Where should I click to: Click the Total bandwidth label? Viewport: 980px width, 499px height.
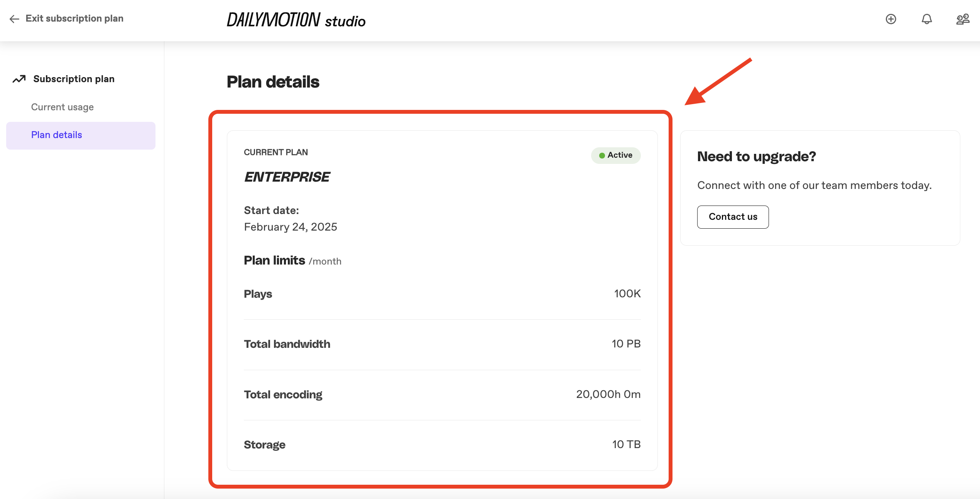click(287, 344)
